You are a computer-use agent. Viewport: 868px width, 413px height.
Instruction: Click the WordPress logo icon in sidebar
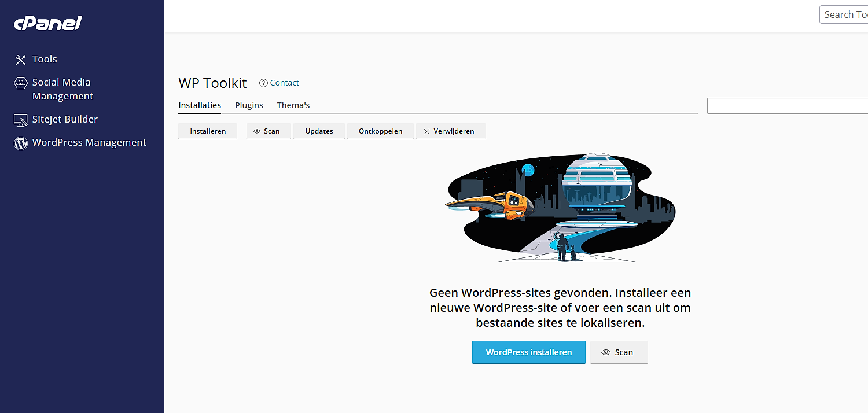pyautogui.click(x=21, y=143)
